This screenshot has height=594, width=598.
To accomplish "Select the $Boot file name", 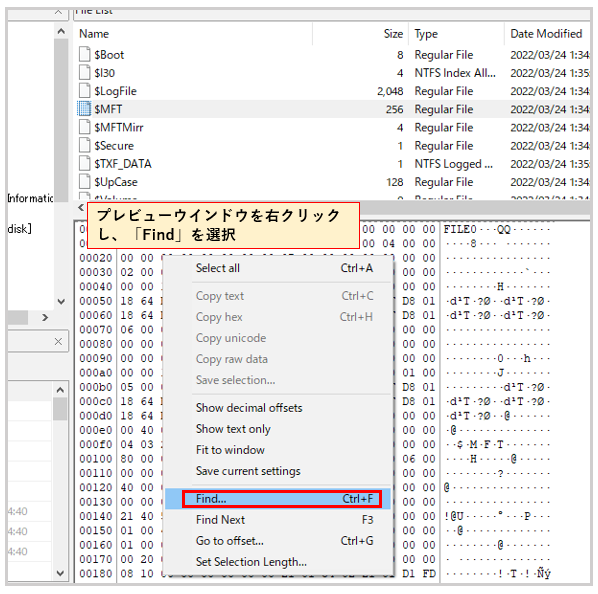I will pyautogui.click(x=109, y=55).
